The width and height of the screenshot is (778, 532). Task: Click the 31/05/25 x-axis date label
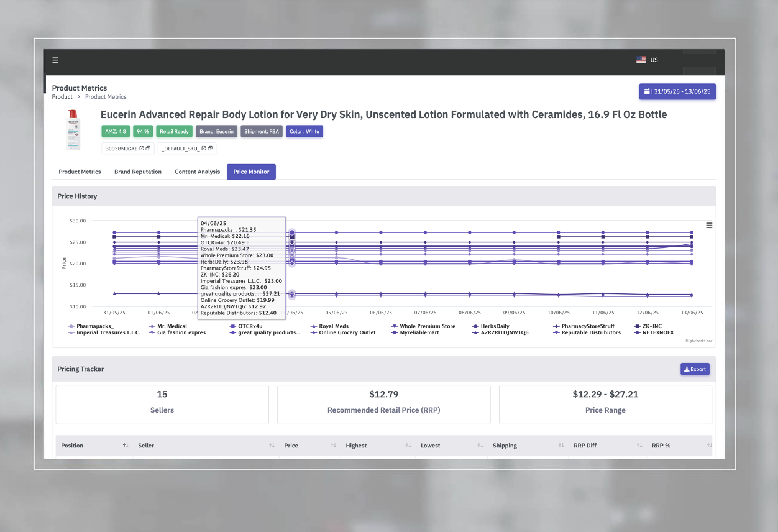(x=114, y=313)
